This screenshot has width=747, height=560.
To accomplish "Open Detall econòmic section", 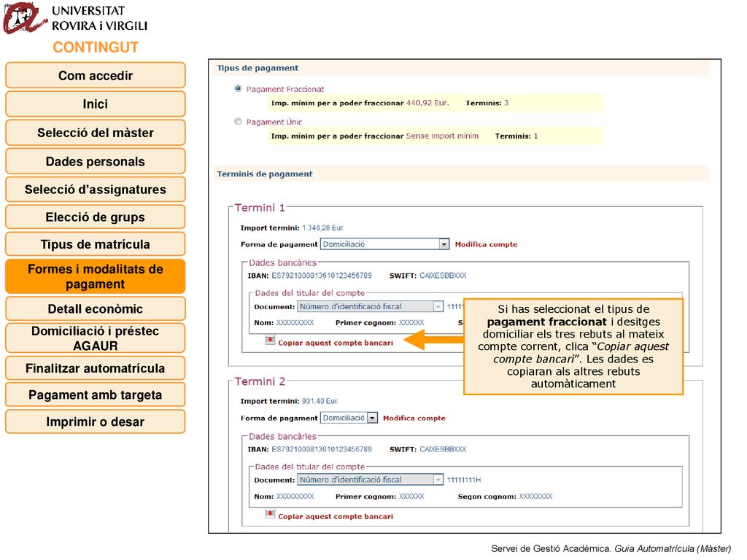I will click(x=96, y=308).
